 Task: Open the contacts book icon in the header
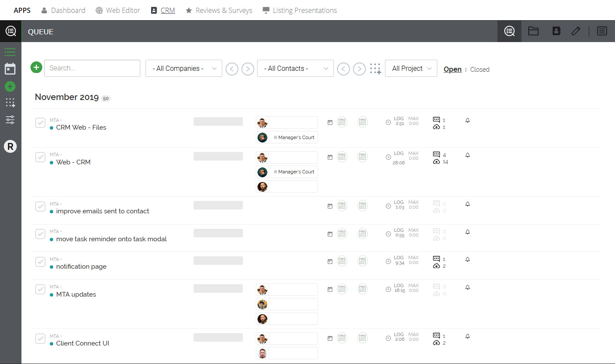tap(557, 31)
